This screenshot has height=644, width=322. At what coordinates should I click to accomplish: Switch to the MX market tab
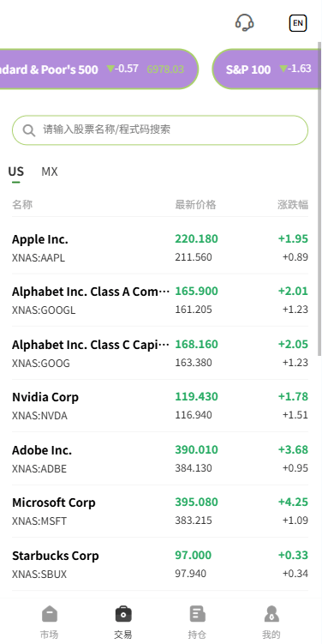tap(50, 172)
